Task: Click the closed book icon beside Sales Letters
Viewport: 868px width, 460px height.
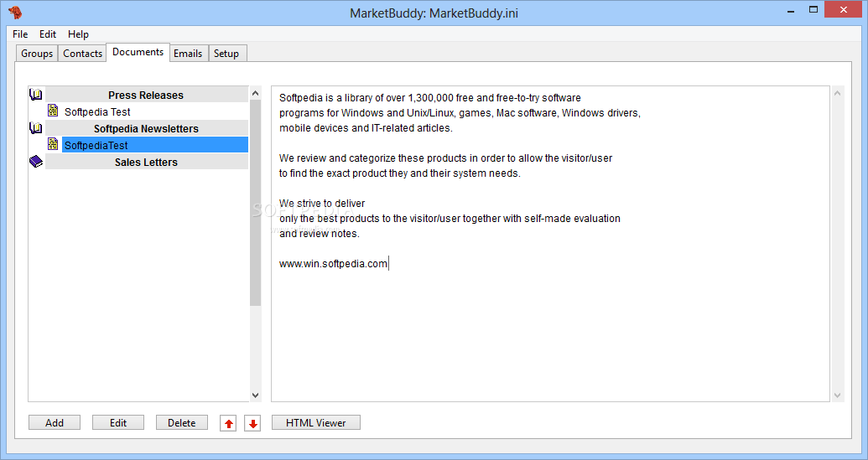Action: click(x=36, y=162)
